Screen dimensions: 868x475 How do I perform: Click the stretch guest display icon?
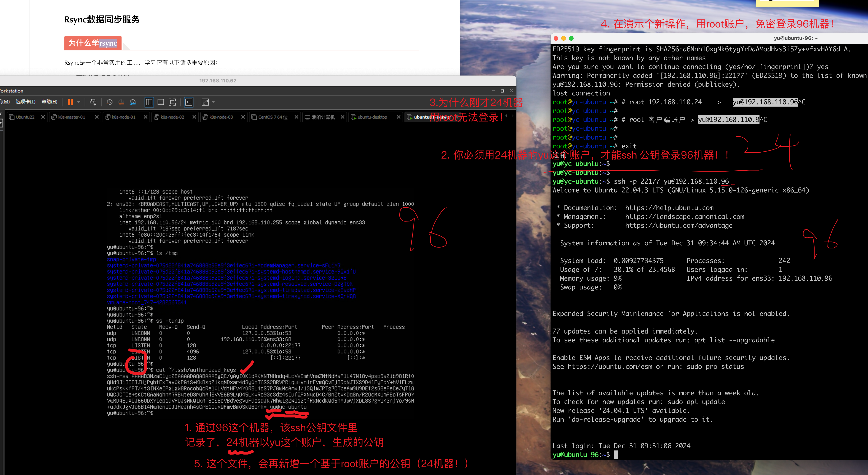(205, 102)
